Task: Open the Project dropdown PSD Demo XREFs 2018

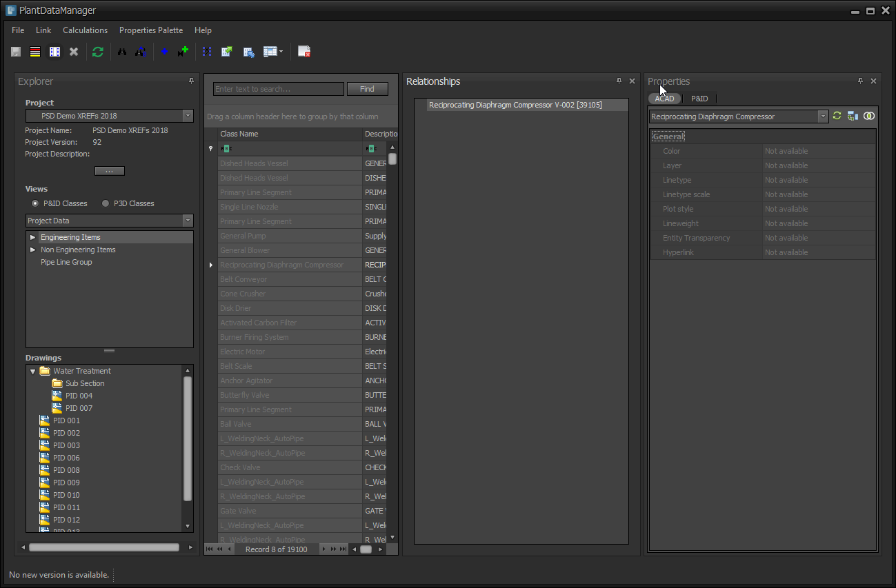Action: pyautogui.click(x=188, y=116)
